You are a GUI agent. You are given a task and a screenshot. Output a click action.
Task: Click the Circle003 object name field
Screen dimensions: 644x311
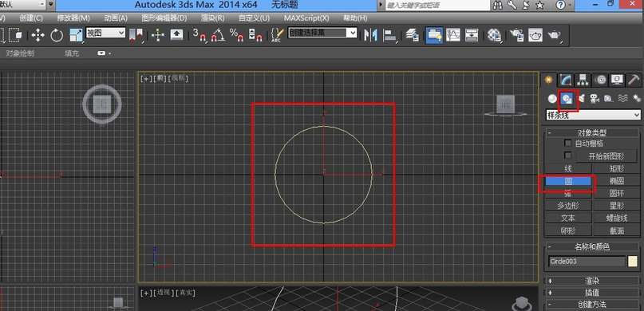pos(587,262)
